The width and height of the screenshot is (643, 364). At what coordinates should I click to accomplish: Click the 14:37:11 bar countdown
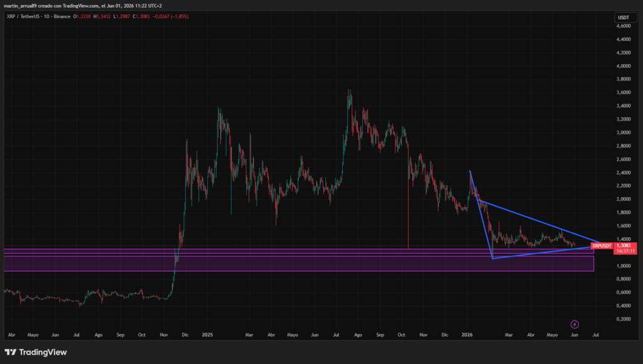(x=625, y=251)
